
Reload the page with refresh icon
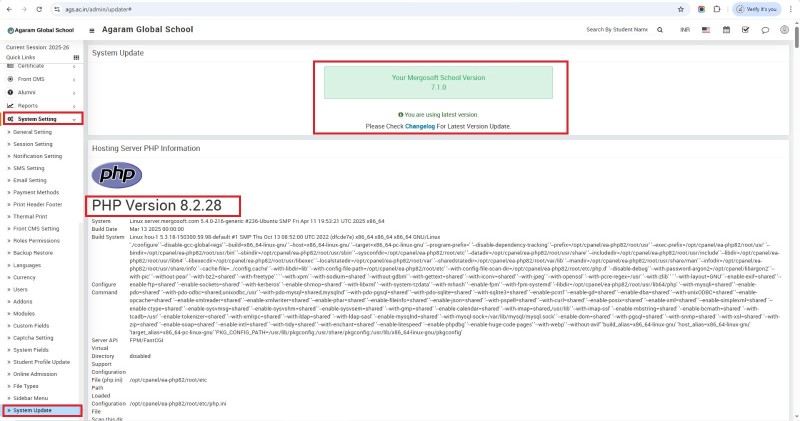tap(39, 9)
